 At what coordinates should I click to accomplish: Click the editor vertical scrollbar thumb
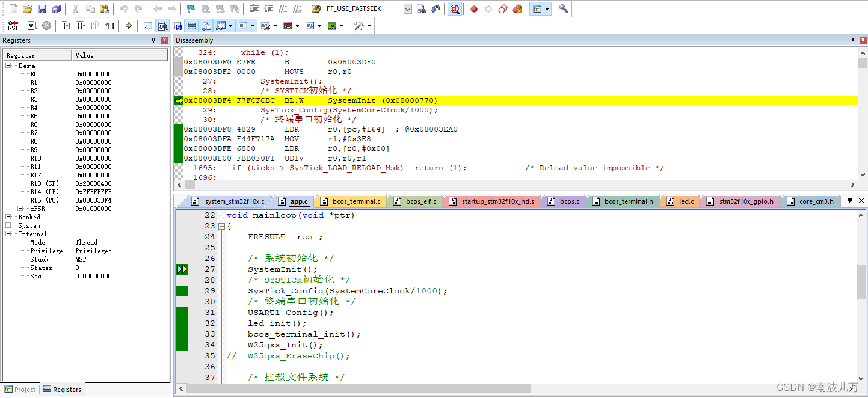[x=861, y=281]
